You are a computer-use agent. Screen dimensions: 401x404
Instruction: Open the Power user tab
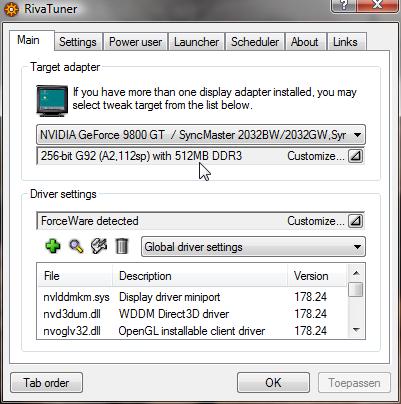(136, 42)
